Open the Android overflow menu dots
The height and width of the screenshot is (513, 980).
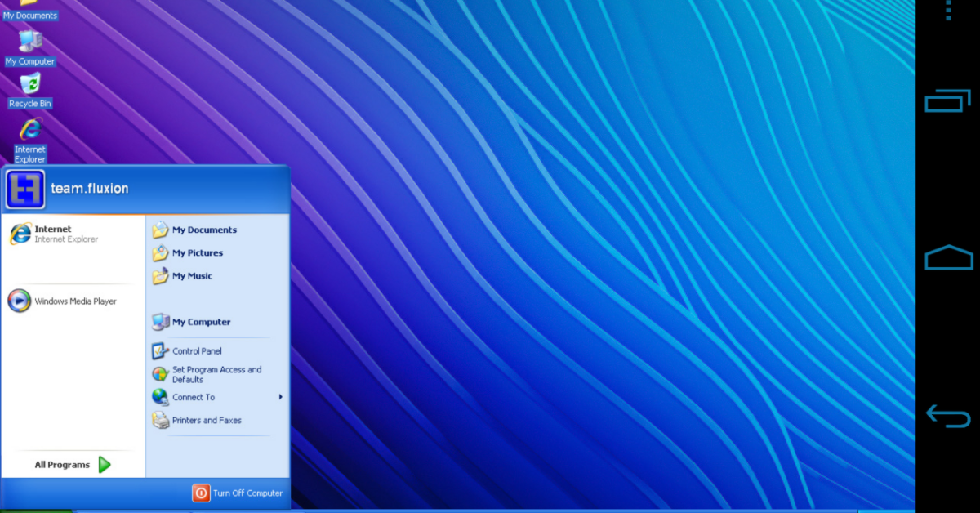[x=948, y=10]
